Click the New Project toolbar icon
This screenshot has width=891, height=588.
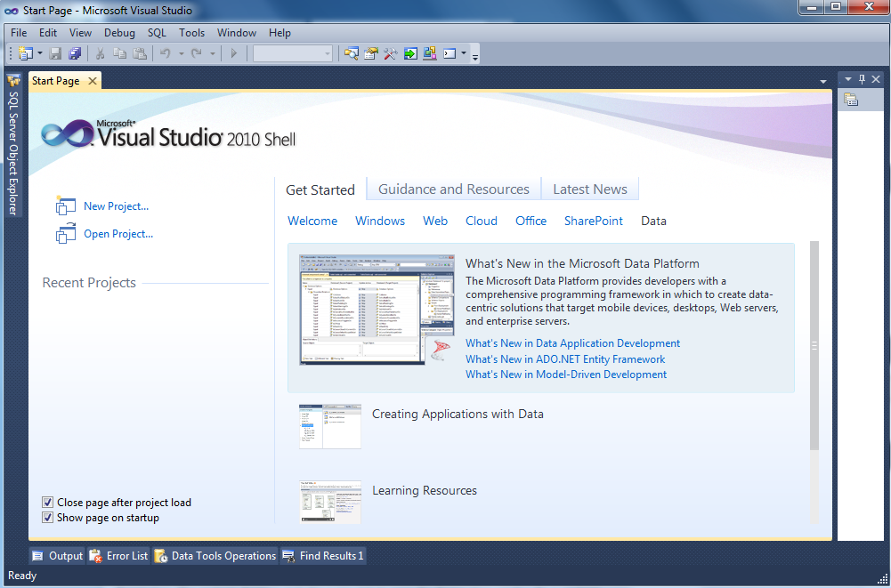[x=26, y=53]
